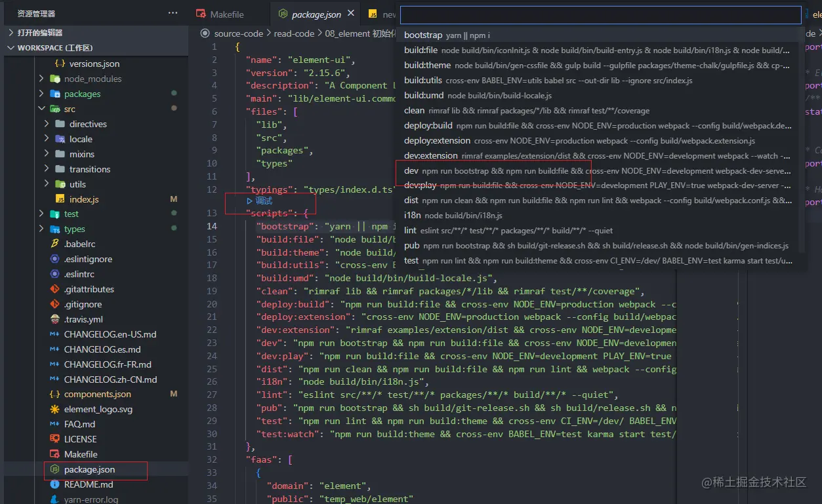
Task: Select package.json in the file tree
Action: pos(90,469)
